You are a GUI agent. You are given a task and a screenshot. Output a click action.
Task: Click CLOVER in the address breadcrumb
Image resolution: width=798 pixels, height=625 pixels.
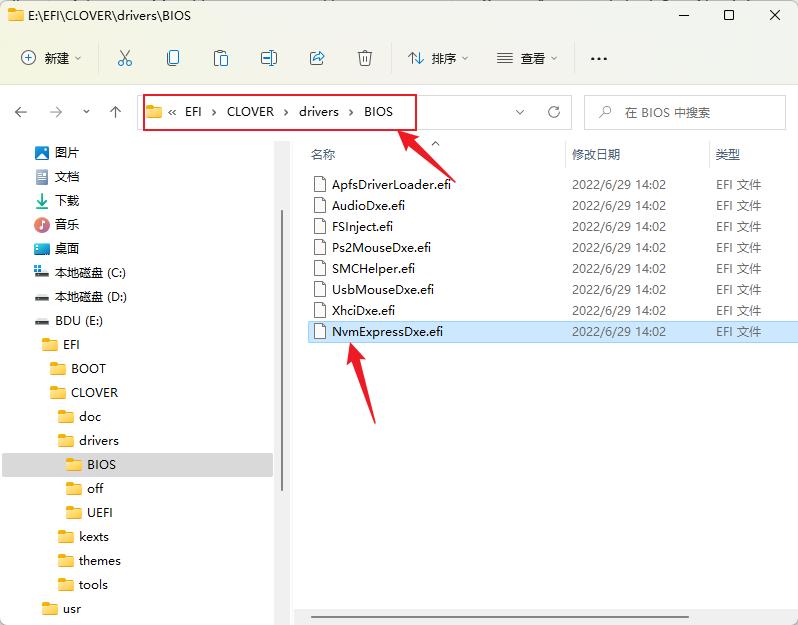pyautogui.click(x=250, y=112)
